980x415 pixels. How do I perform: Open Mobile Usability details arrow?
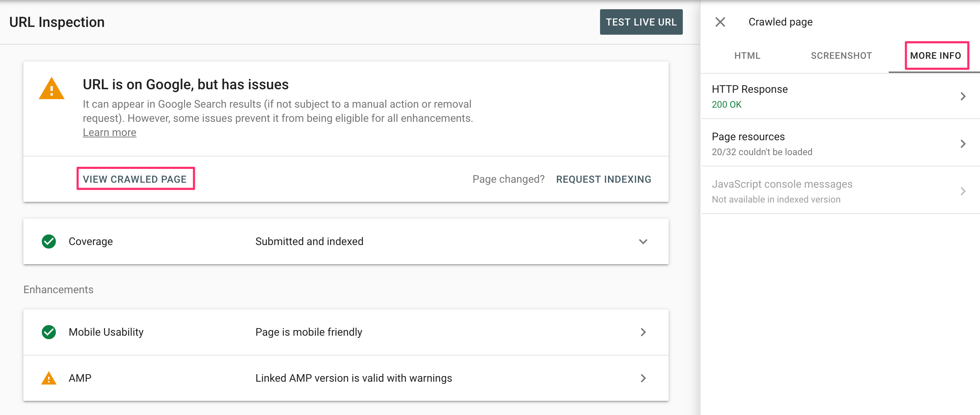click(643, 332)
